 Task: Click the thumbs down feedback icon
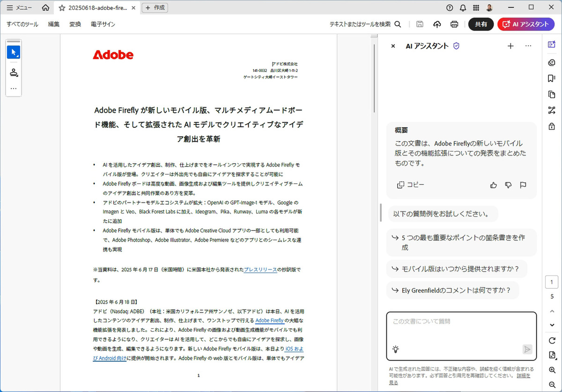[508, 185]
